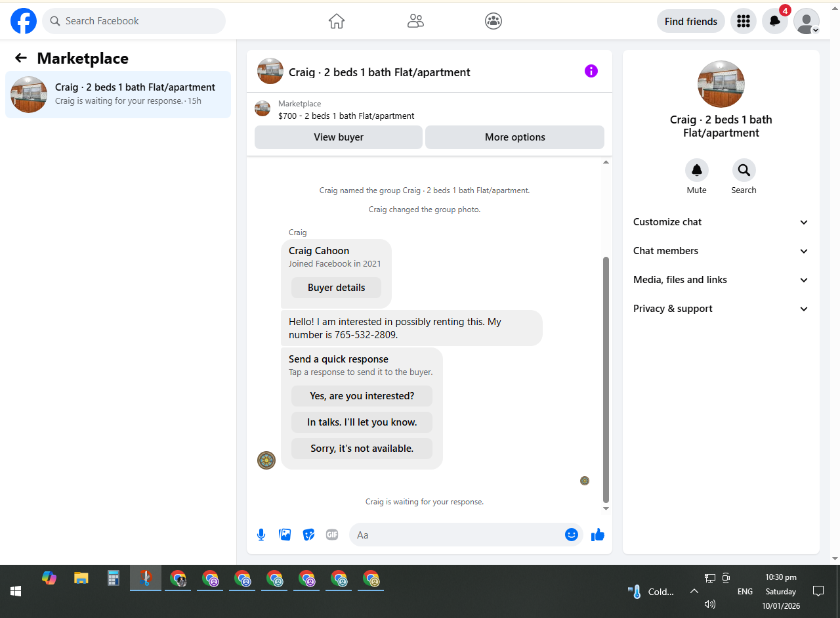Click the chat scrollbar up arrow

[606, 162]
